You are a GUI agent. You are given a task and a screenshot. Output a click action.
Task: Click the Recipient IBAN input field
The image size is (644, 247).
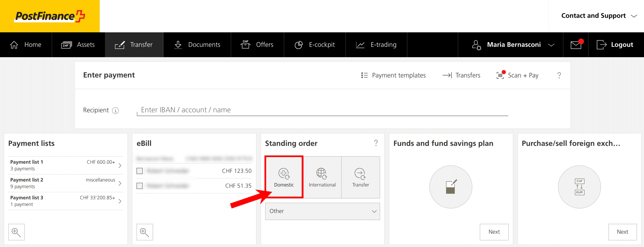pyautogui.click(x=323, y=110)
